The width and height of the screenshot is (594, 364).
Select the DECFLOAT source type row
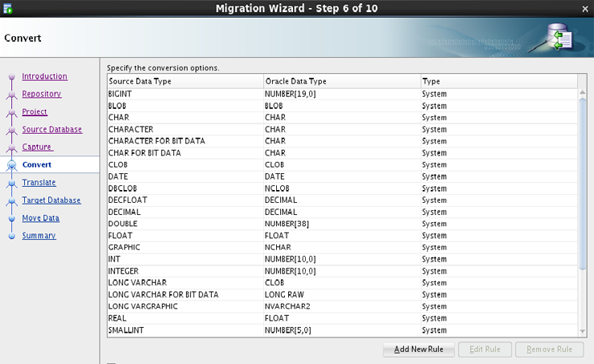pyautogui.click(x=343, y=200)
